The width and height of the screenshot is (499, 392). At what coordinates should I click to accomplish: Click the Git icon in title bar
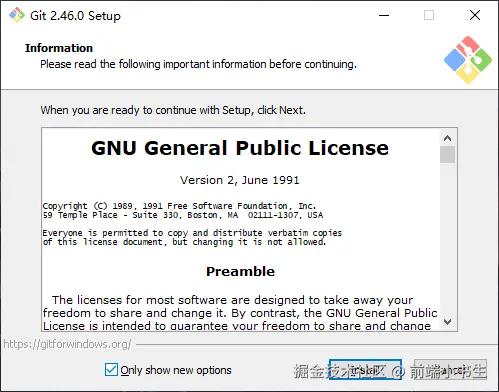(x=17, y=15)
